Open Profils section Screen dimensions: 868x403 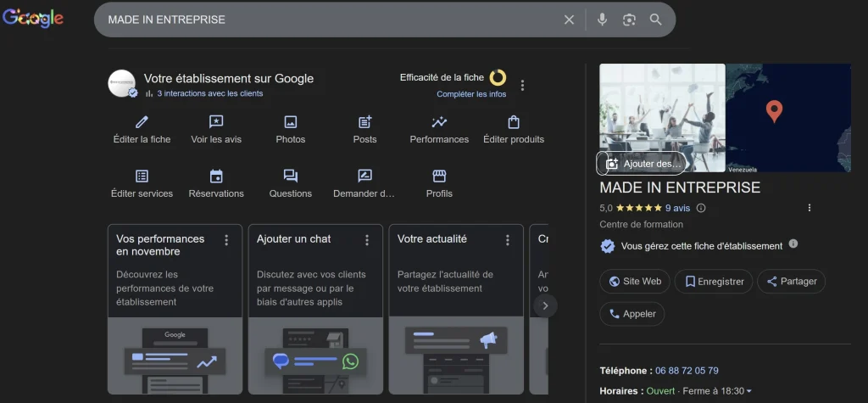[440, 185]
